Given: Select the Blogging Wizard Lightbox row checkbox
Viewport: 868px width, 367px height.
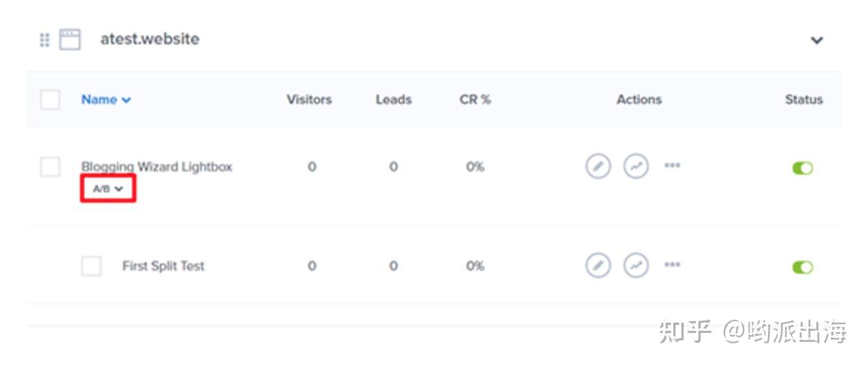Looking at the screenshot, I should pos(50,167).
